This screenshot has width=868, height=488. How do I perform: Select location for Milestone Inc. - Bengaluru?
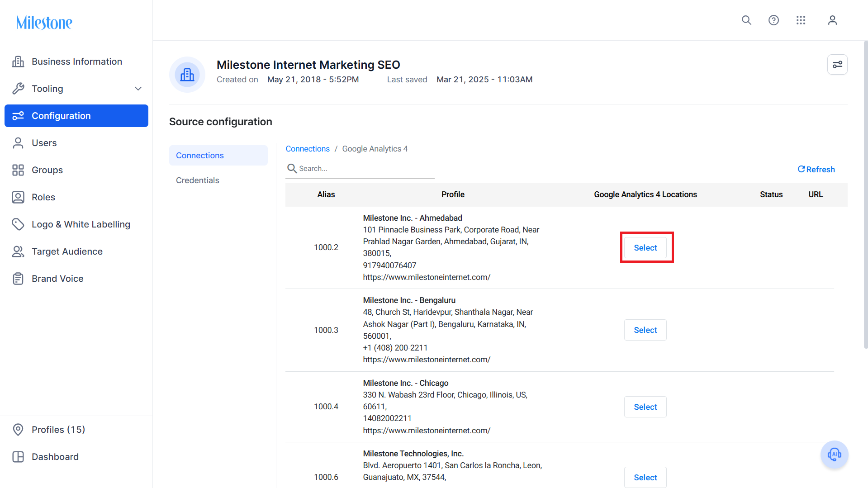645,330
